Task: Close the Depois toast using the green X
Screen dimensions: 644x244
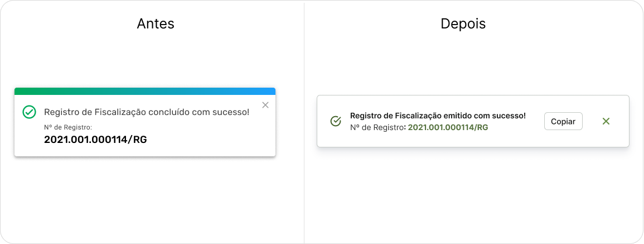Action: [606, 121]
